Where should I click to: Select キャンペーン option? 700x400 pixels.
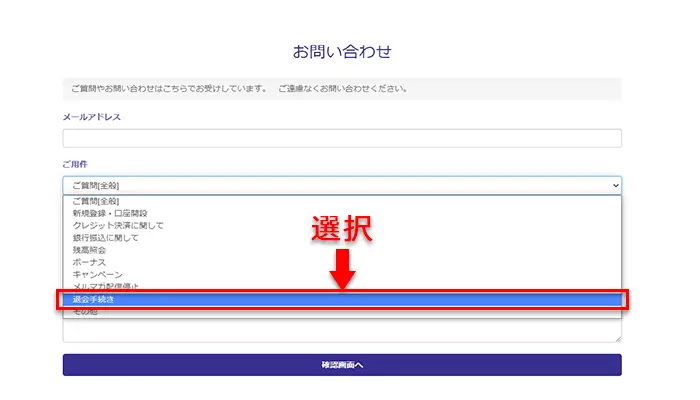click(97, 274)
